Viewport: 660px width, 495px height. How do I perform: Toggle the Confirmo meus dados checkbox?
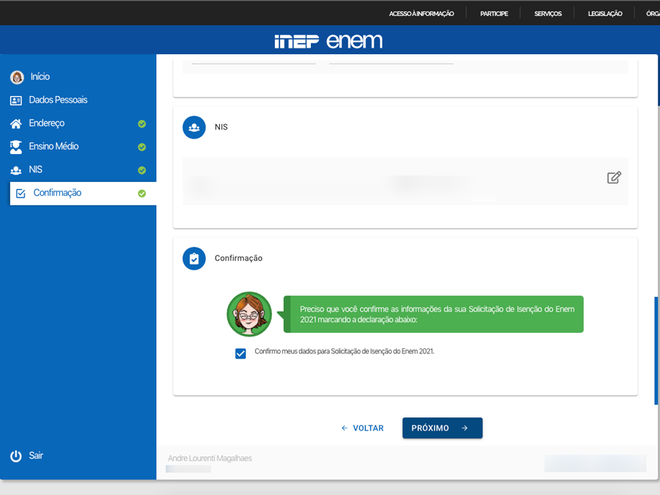(x=240, y=354)
